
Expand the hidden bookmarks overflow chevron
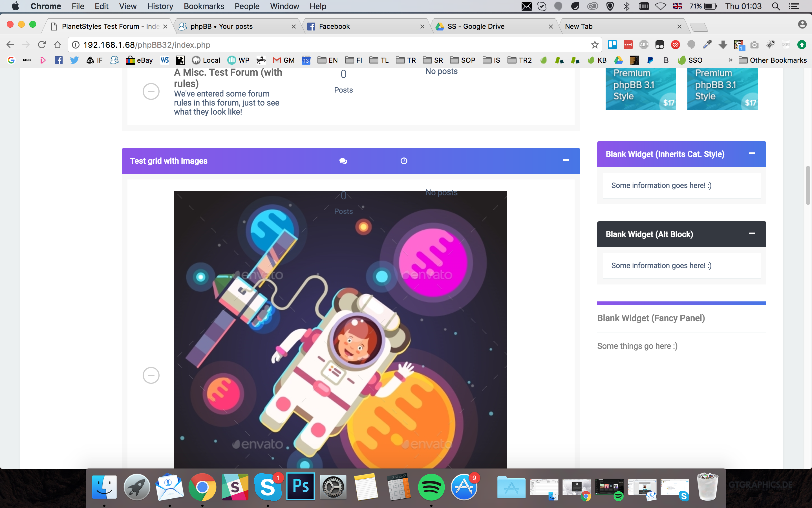(x=731, y=60)
